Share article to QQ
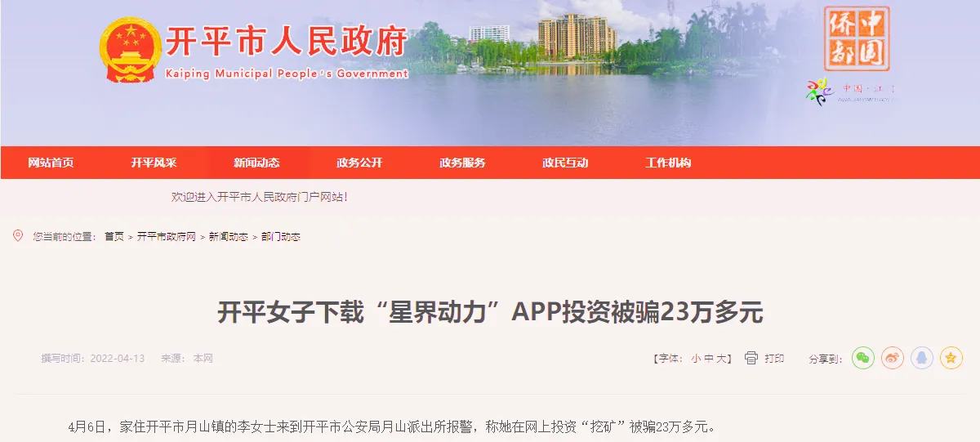 (922, 358)
